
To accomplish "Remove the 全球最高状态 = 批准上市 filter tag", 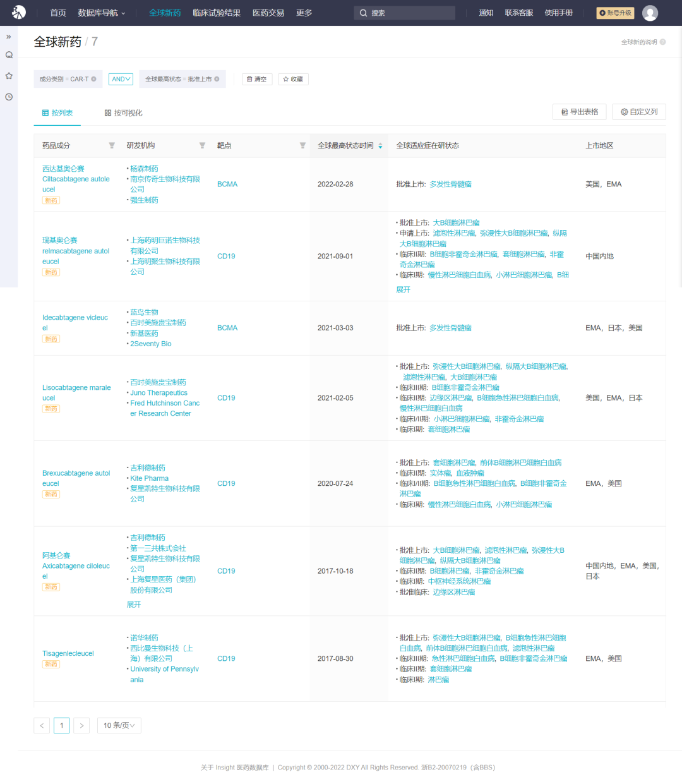I will 217,79.
